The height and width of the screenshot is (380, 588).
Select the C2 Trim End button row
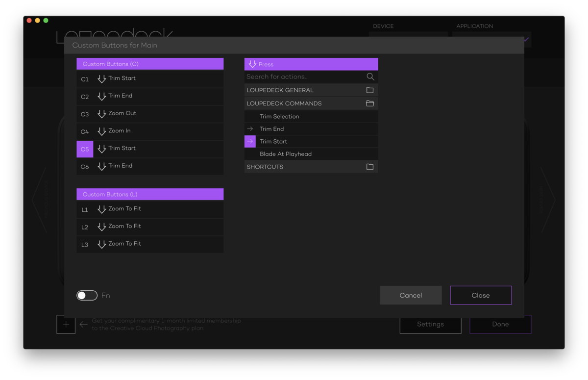[x=150, y=97]
